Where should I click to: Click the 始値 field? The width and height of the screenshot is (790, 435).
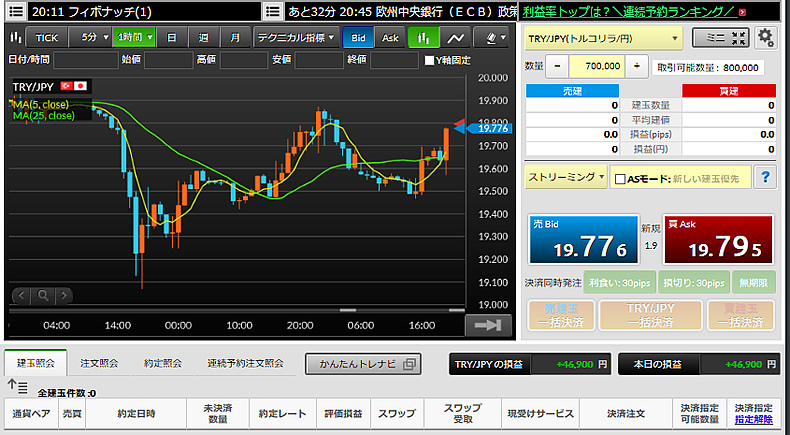click(x=168, y=60)
